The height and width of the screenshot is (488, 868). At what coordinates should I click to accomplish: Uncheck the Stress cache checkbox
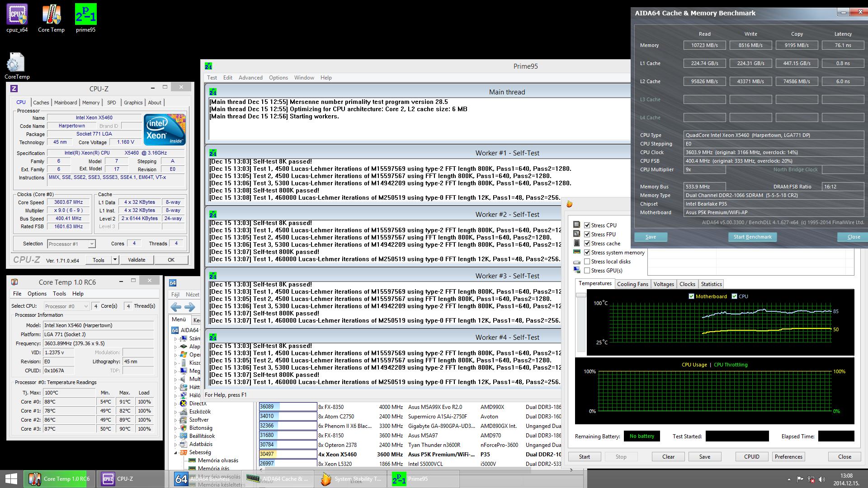click(587, 243)
